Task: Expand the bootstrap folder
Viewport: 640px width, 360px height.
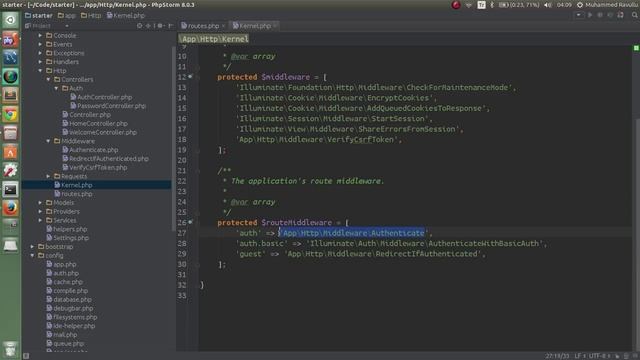Action: 32,247
